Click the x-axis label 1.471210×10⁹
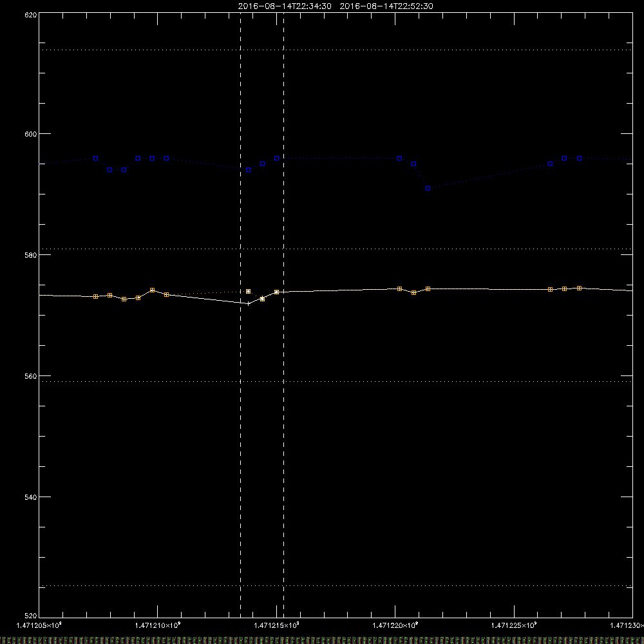644x644 pixels. [158, 625]
